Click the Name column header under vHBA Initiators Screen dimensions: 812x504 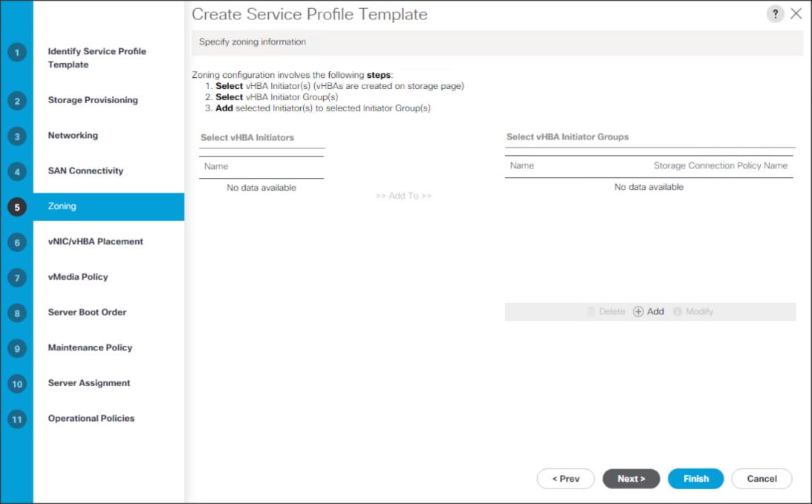215,166
